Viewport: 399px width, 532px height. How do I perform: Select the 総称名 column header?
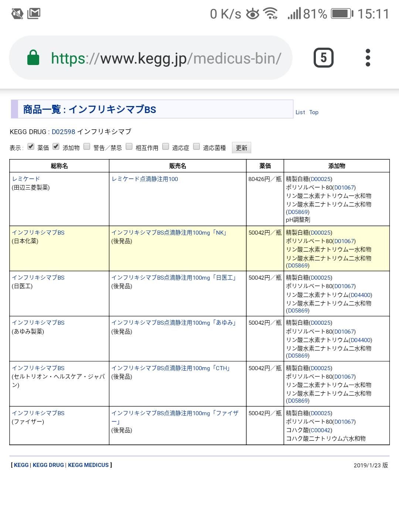pos(59,166)
